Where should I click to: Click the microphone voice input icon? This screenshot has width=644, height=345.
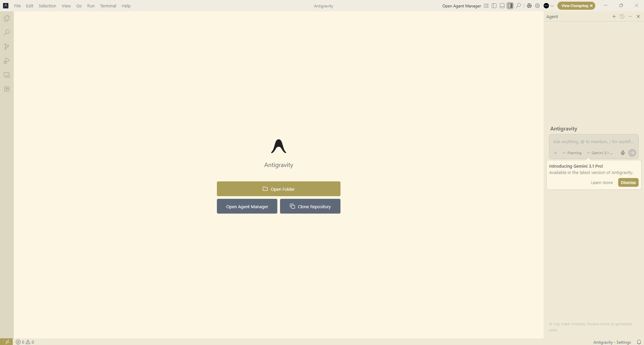(623, 153)
